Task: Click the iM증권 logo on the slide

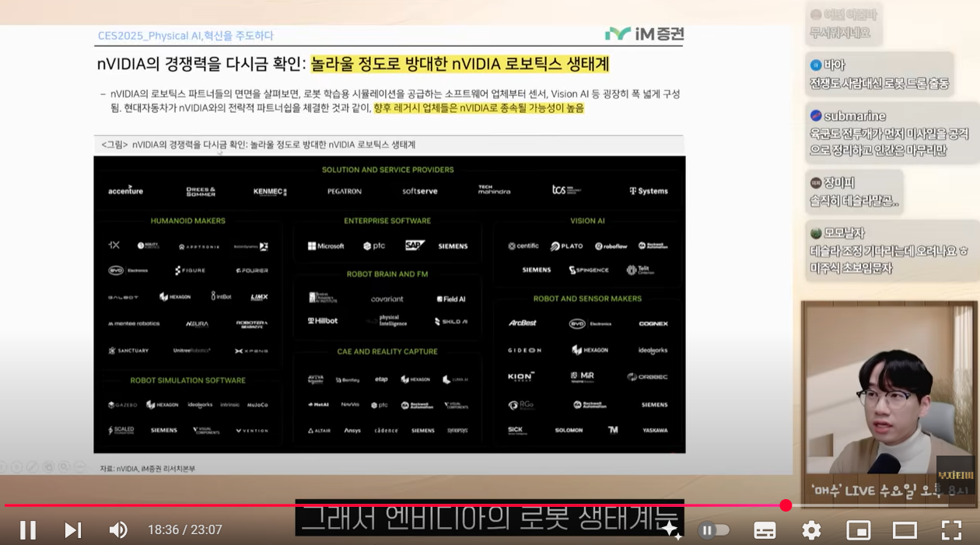Action: (x=645, y=33)
